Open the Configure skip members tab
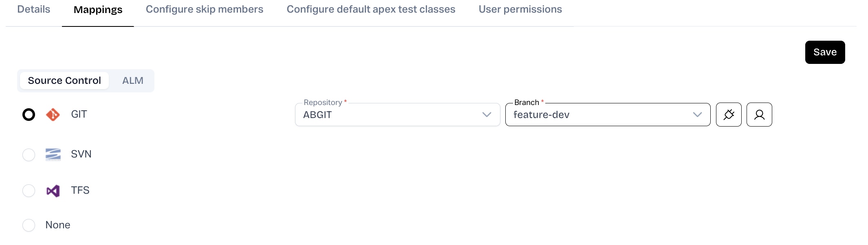 pos(205,9)
